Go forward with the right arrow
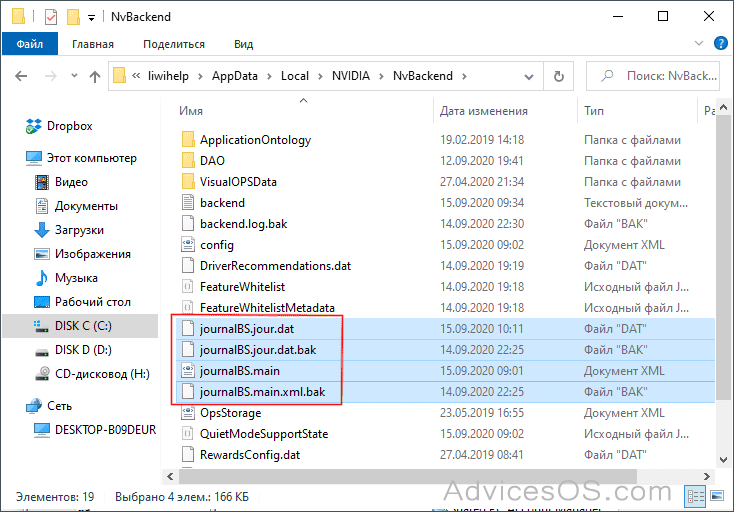 (x=50, y=76)
